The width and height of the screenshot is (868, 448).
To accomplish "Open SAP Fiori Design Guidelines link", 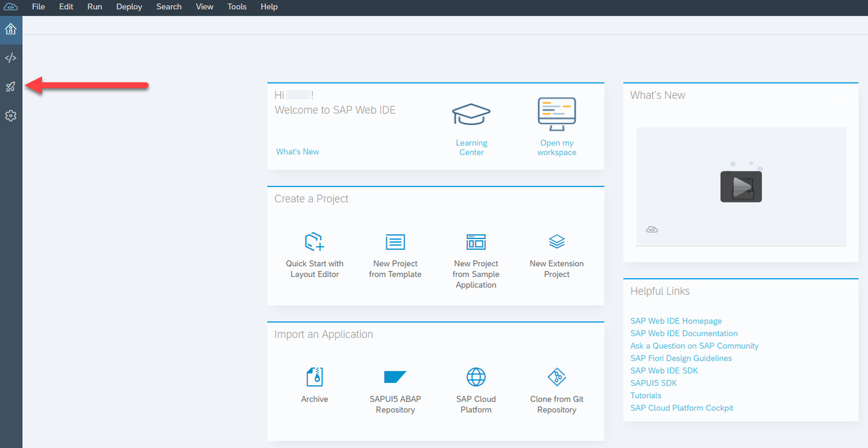I will 681,358.
